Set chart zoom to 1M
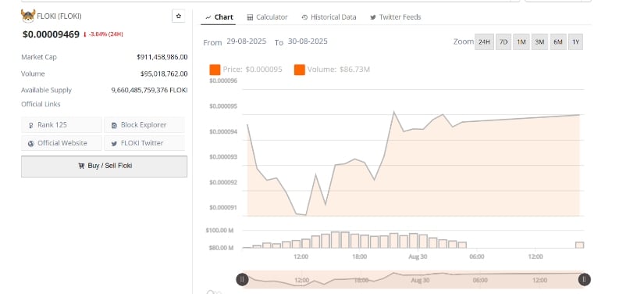The width and height of the screenshot is (644, 294). tap(521, 42)
